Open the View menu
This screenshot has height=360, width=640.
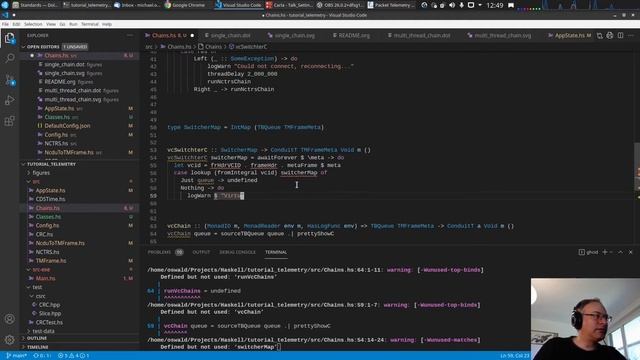pos(51,24)
